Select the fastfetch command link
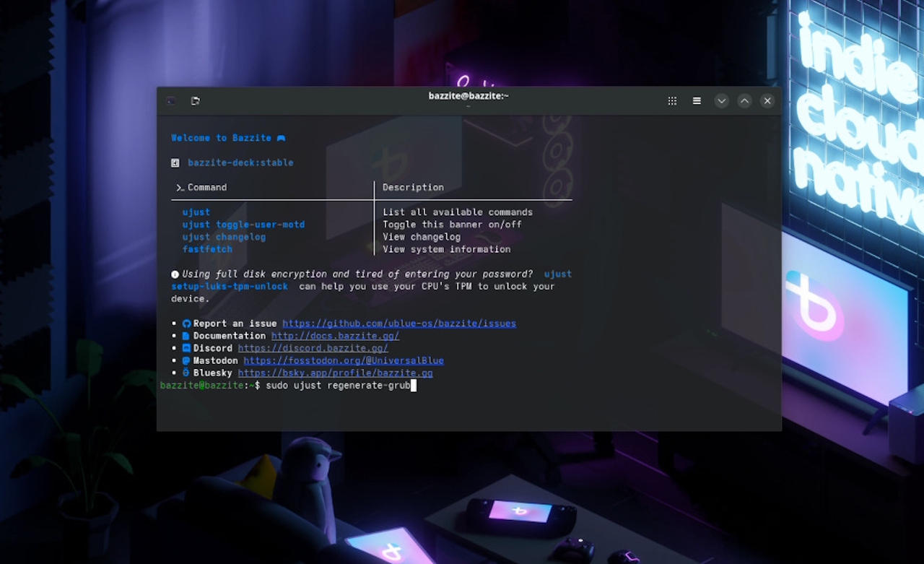Viewport: 924px width, 564px height. coord(207,248)
